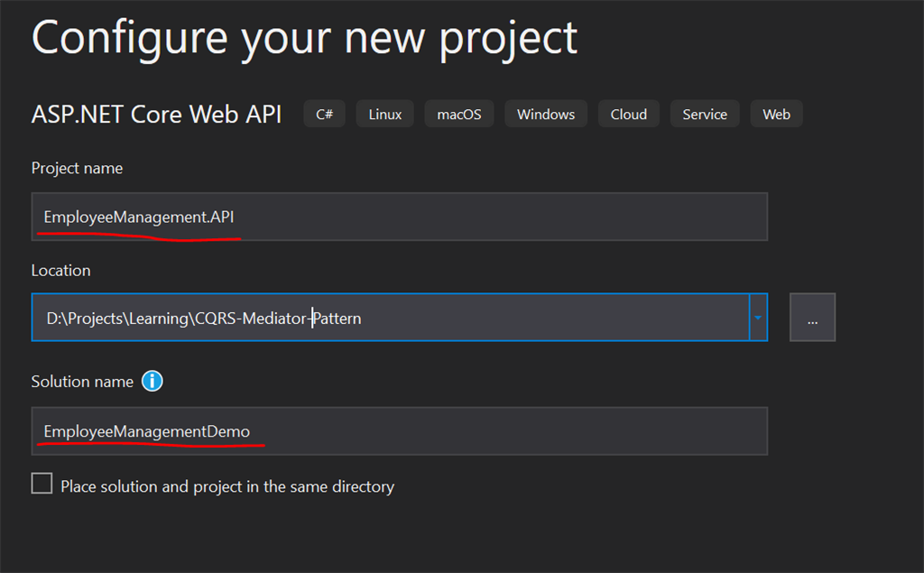Open the Location history dropdown
Image resolution: width=924 pixels, height=573 pixels.
click(x=758, y=318)
